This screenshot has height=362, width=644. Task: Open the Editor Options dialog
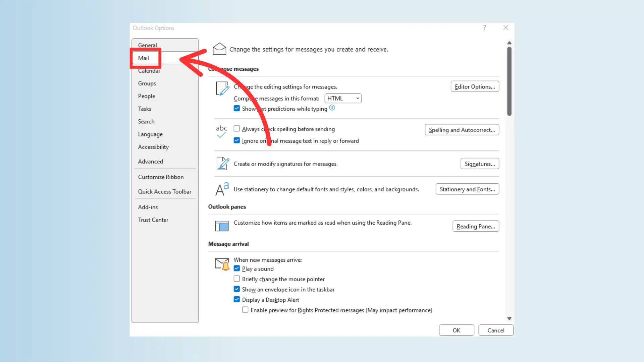[x=475, y=86]
